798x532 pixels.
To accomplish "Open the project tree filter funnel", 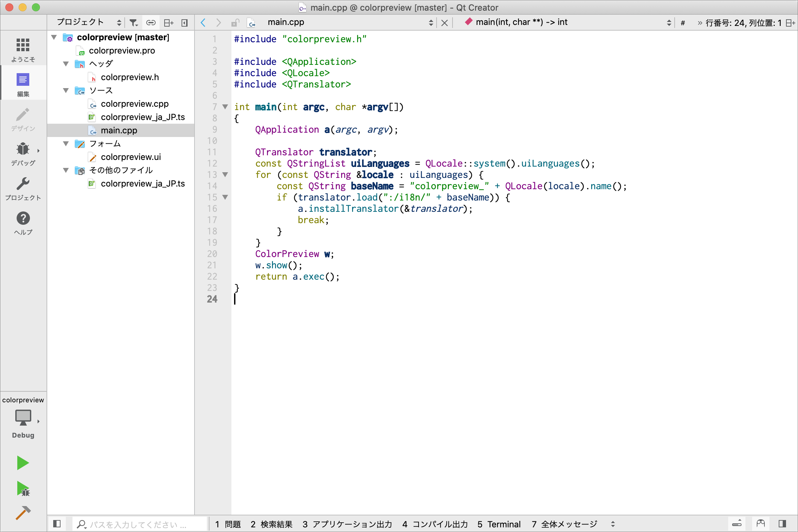I will coord(134,23).
